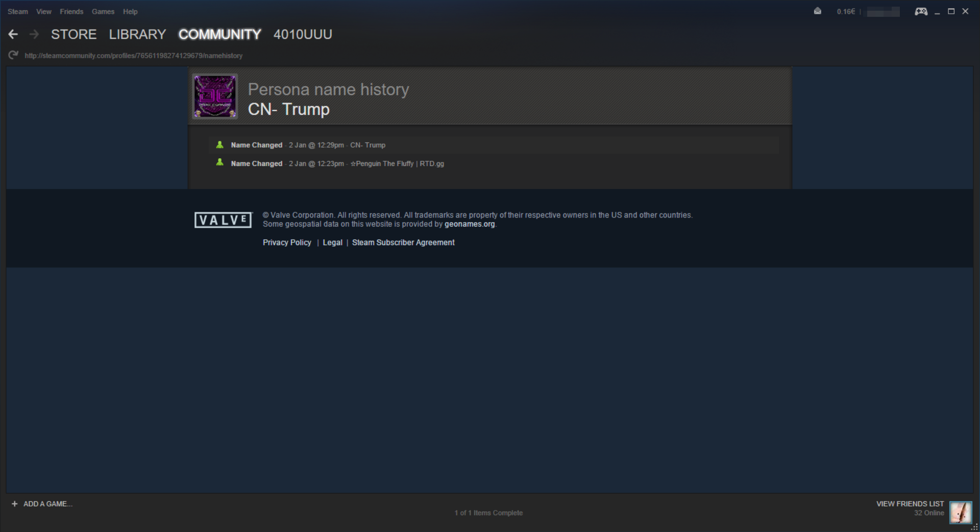Launch Big Picture mode controller icon
Viewport: 980px width, 532px height.
click(921, 11)
